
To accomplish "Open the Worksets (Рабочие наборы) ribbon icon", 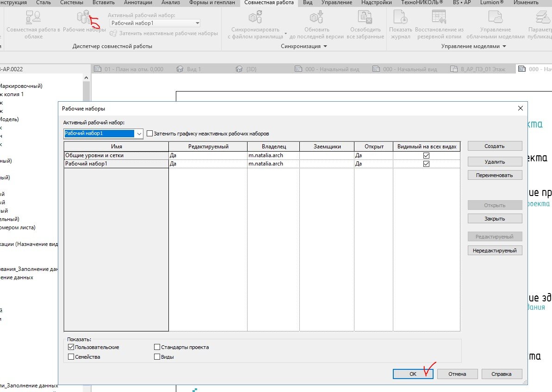I will 84,17.
